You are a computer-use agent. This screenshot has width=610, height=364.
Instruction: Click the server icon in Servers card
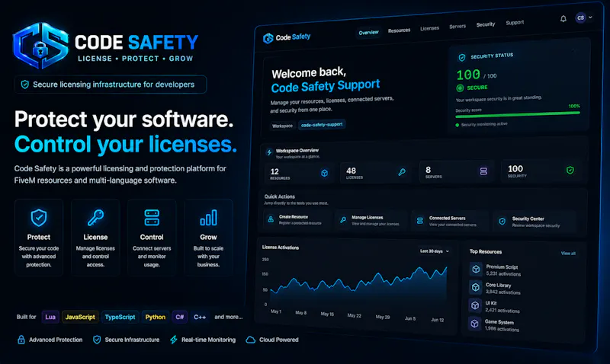483,171
